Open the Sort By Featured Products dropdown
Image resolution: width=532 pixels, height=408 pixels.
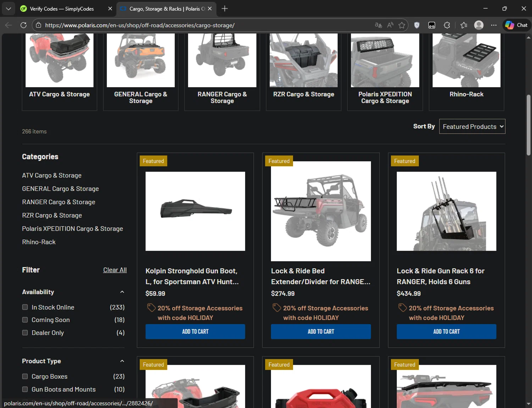pyautogui.click(x=472, y=127)
